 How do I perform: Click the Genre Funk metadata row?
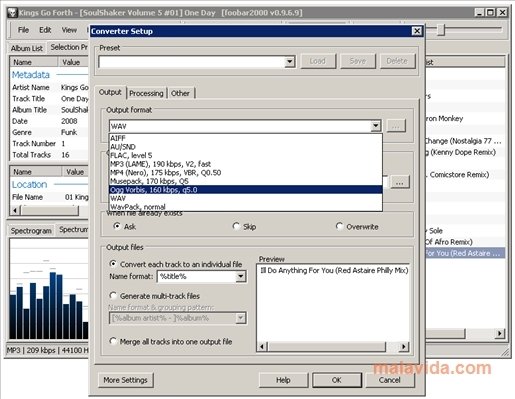click(x=50, y=132)
